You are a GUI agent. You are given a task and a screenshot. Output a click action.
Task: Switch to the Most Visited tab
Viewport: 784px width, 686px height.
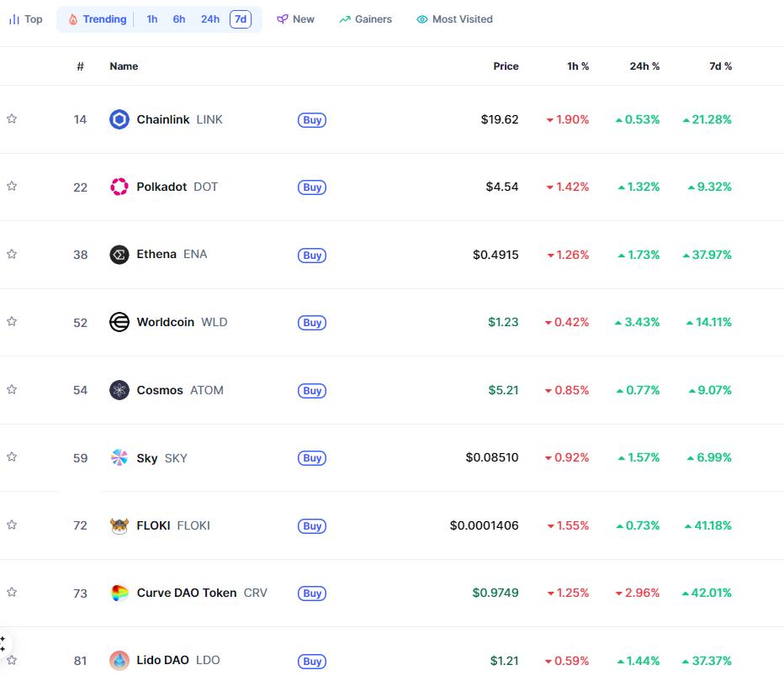click(x=454, y=19)
